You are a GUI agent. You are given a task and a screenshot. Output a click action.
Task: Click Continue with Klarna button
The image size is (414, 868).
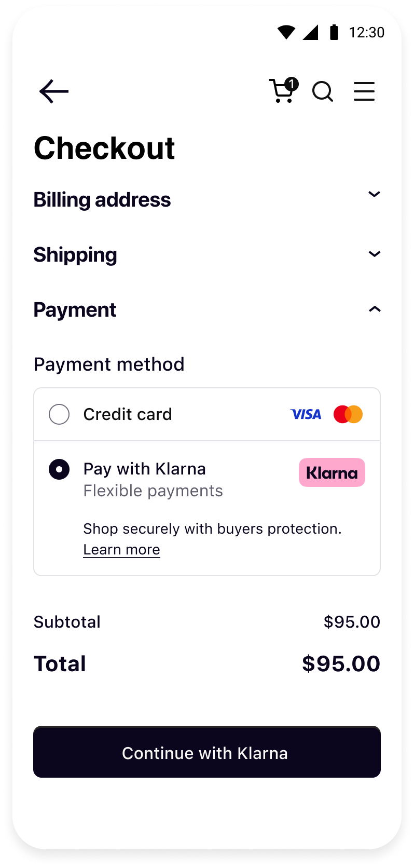pyautogui.click(x=207, y=752)
